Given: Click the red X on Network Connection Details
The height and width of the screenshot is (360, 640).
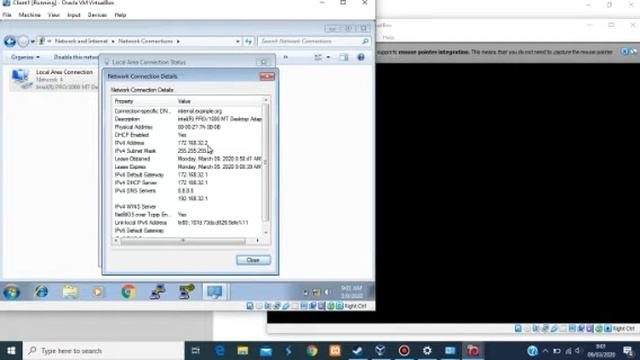Looking at the screenshot, I should pyautogui.click(x=267, y=76).
